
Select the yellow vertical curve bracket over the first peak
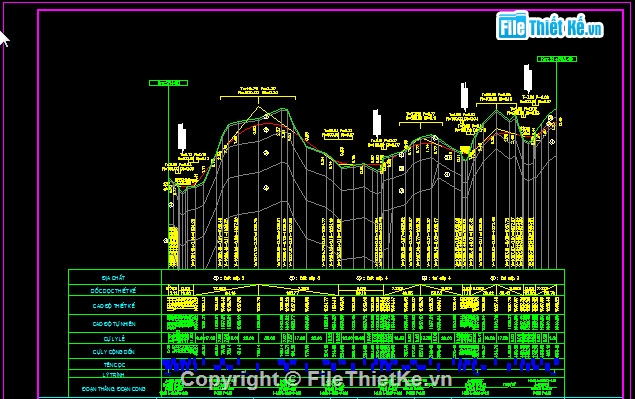click(x=258, y=98)
